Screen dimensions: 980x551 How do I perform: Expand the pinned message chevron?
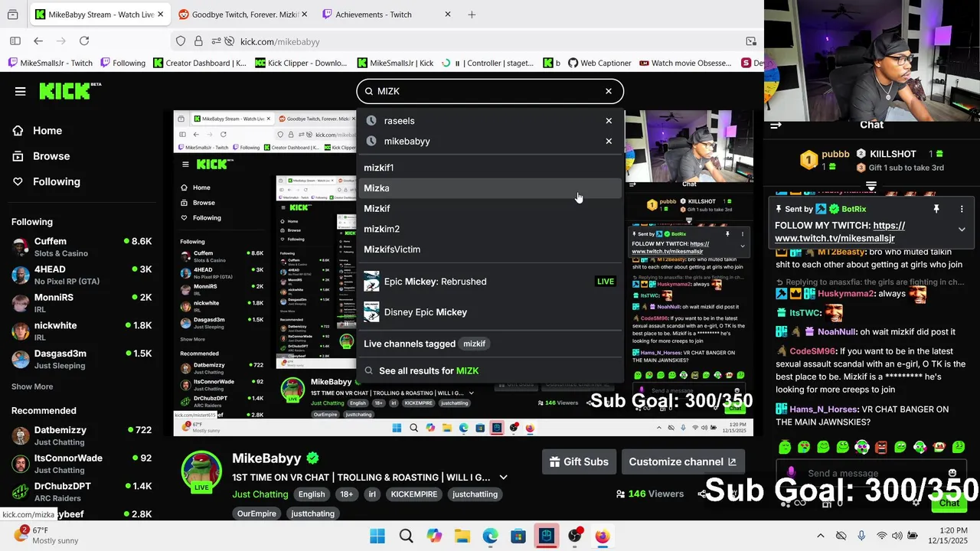click(962, 229)
